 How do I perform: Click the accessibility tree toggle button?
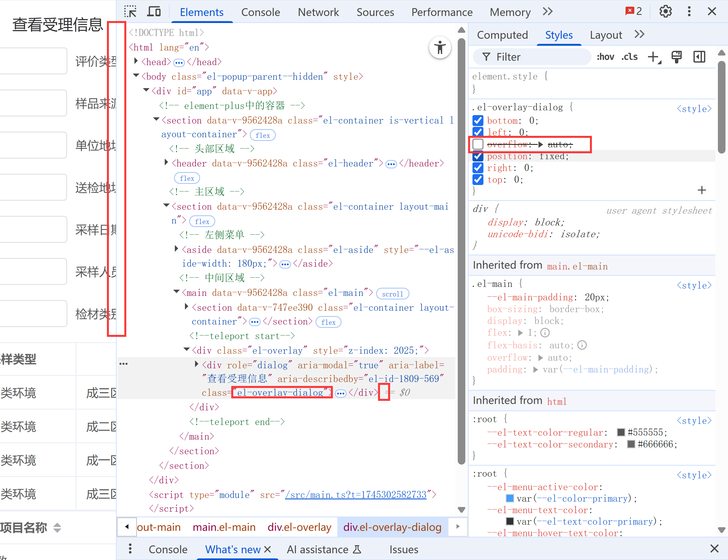(x=440, y=48)
